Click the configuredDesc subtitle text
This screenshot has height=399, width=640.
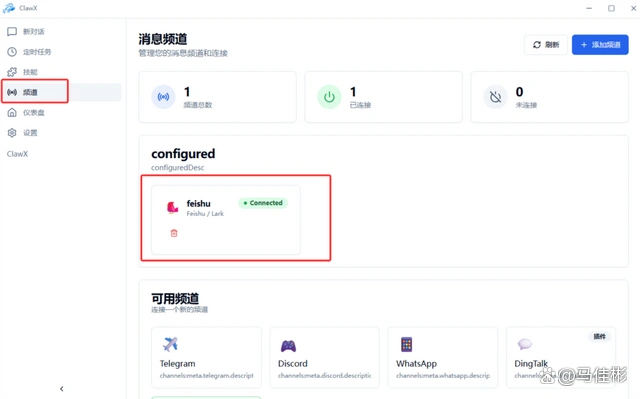click(x=178, y=168)
